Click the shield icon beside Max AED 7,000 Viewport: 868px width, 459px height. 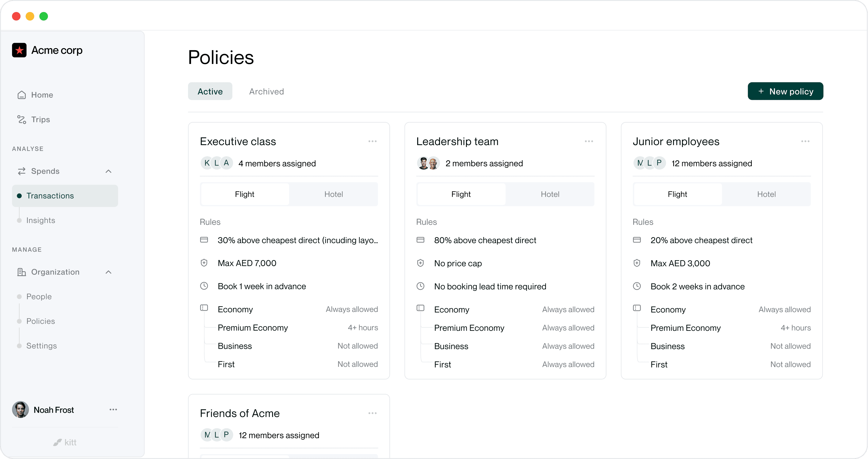tap(204, 263)
